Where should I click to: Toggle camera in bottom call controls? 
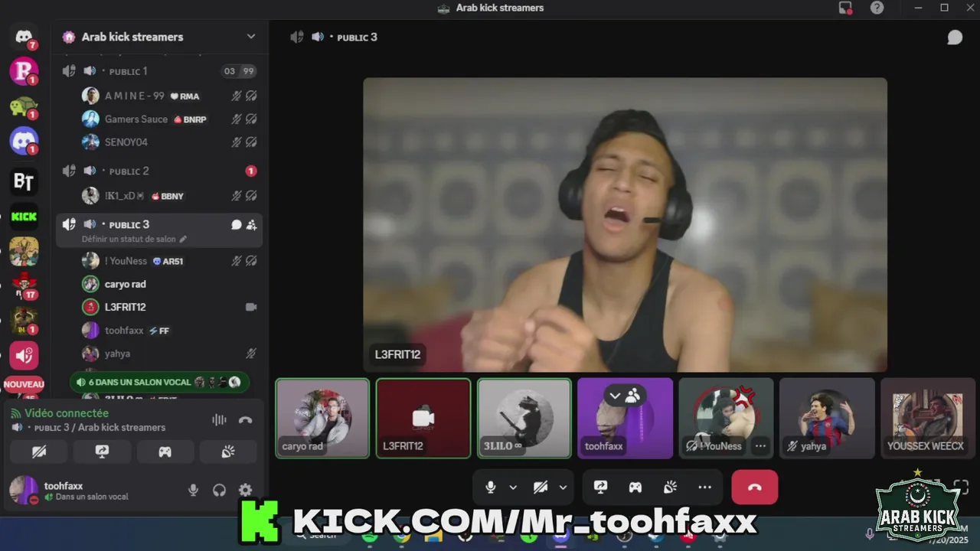[541, 487]
